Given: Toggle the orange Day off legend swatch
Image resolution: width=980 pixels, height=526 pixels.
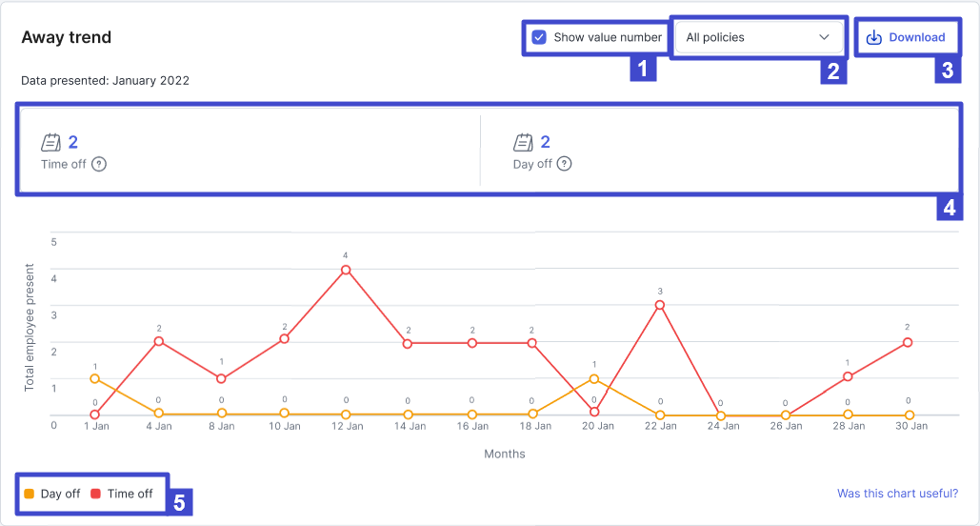Looking at the screenshot, I should pyautogui.click(x=29, y=494).
